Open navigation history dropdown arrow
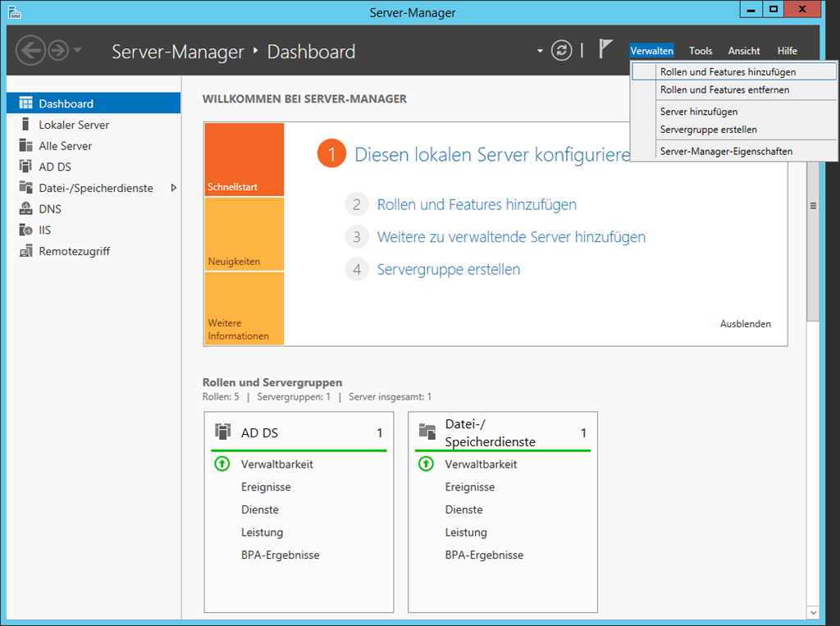 click(x=78, y=50)
